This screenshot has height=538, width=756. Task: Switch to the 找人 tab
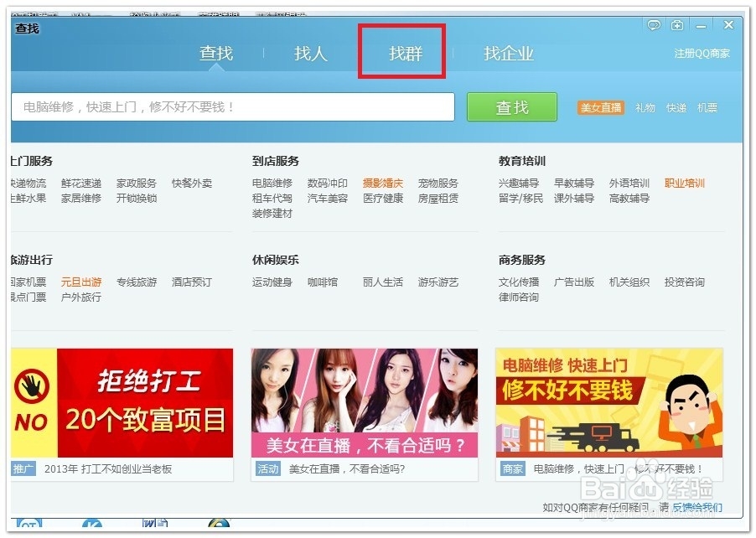(x=311, y=53)
